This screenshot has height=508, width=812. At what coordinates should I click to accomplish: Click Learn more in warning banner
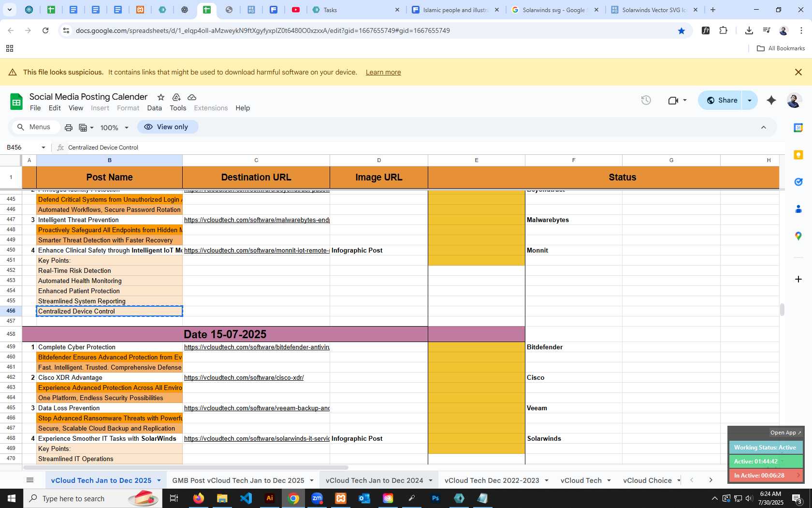[x=383, y=72]
